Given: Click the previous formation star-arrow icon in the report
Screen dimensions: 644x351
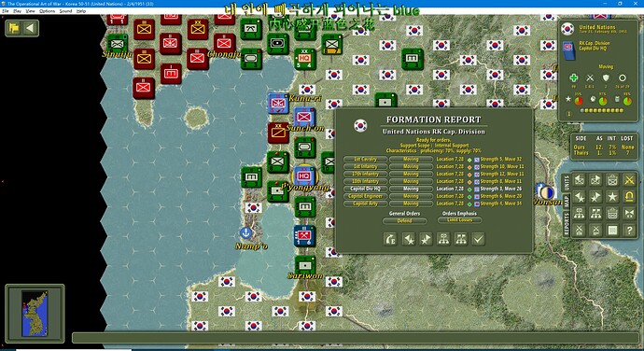Looking at the screenshot, I should (x=408, y=239).
